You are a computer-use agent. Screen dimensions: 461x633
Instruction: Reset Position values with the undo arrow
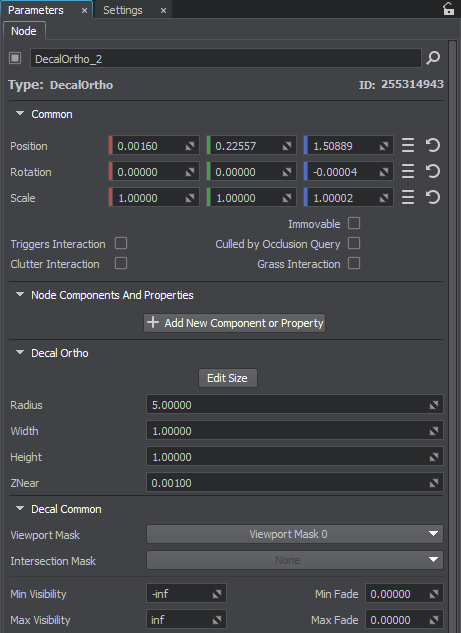click(433, 145)
